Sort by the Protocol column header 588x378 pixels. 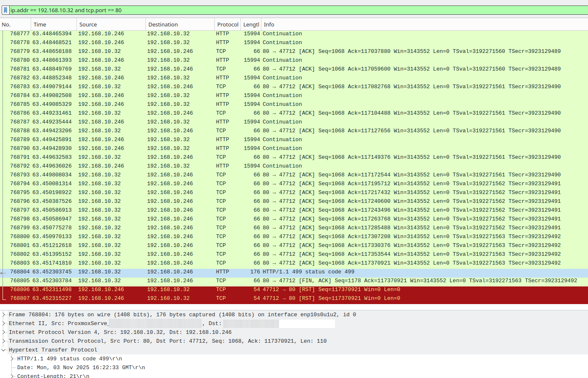227,25
